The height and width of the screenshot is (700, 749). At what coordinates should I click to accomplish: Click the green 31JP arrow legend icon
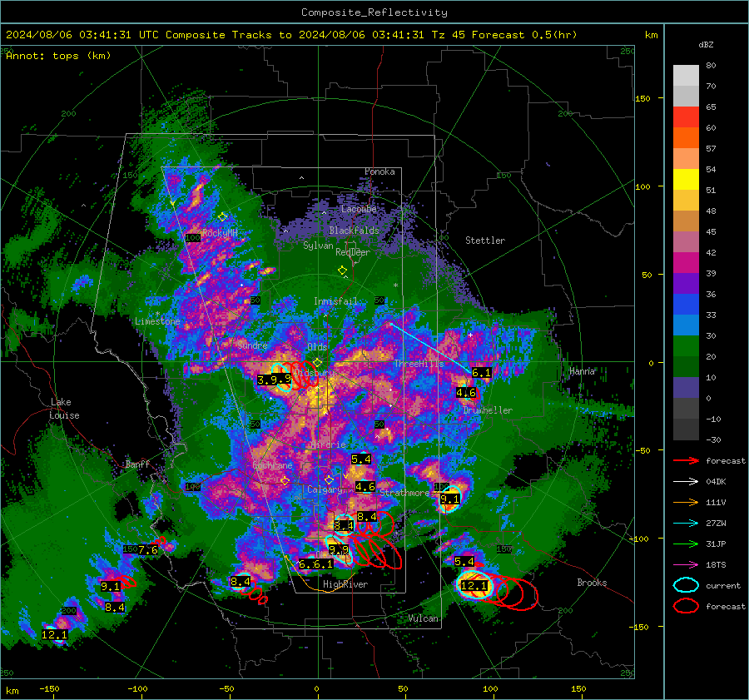686,544
